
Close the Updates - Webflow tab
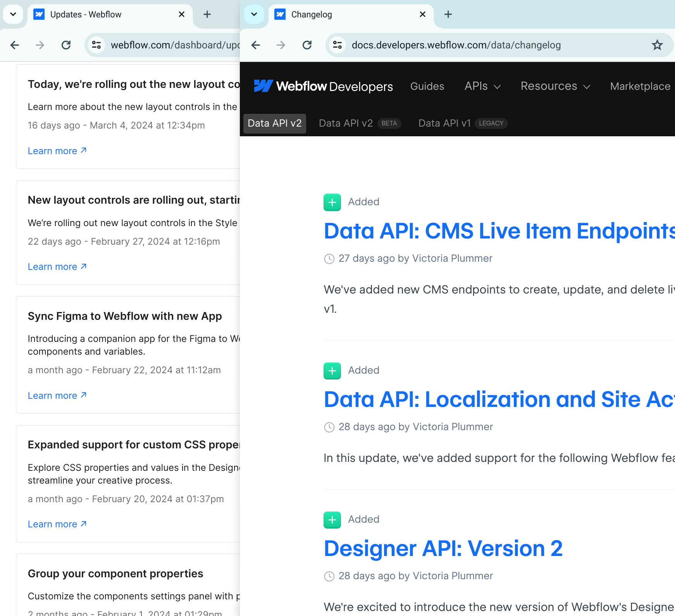[x=181, y=14]
